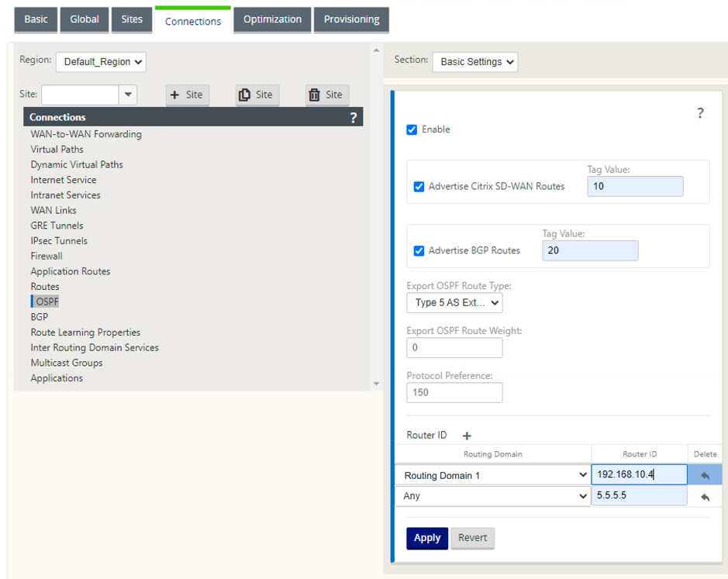Screen dimensions: 728x579
Task: Add a new Router ID row
Action: pyautogui.click(x=467, y=436)
